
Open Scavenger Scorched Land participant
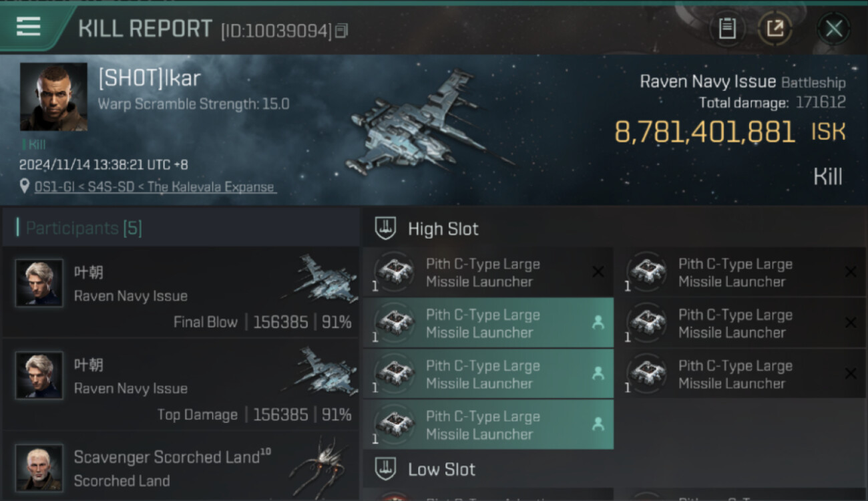tap(181, 467)
